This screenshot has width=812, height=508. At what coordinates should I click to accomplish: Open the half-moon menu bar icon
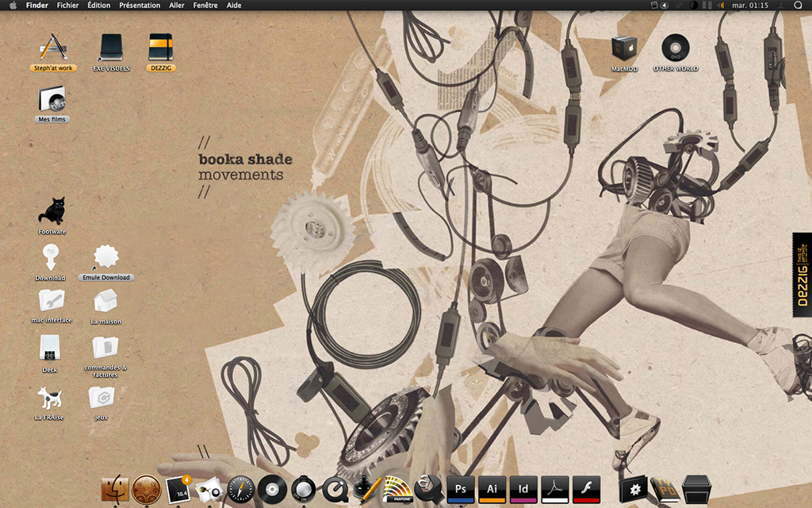pos(693,6)
